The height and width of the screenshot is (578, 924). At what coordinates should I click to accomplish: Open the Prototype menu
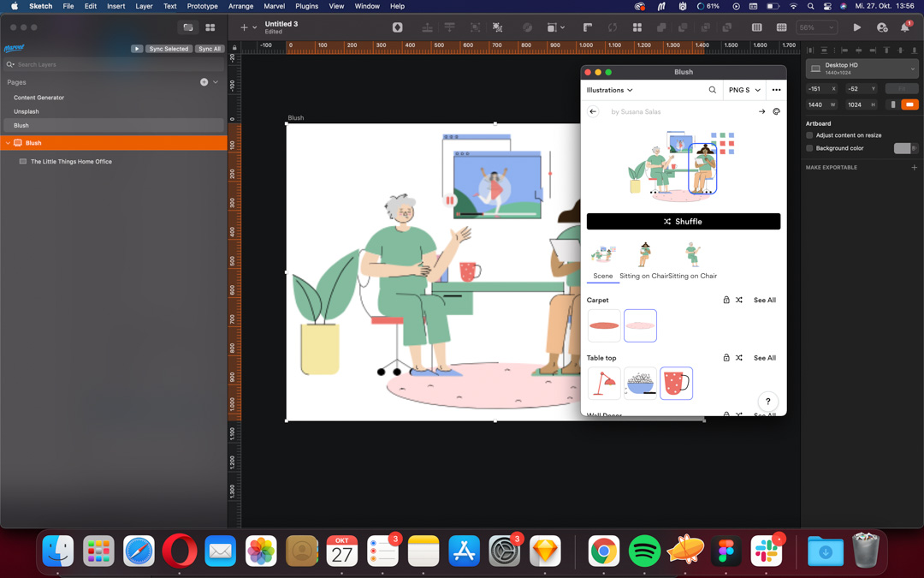pos(202,6)
